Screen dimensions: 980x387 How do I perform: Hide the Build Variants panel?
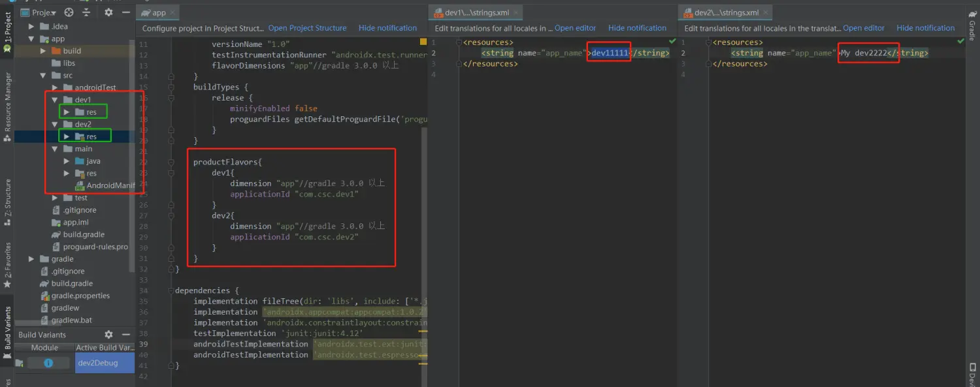127,335
